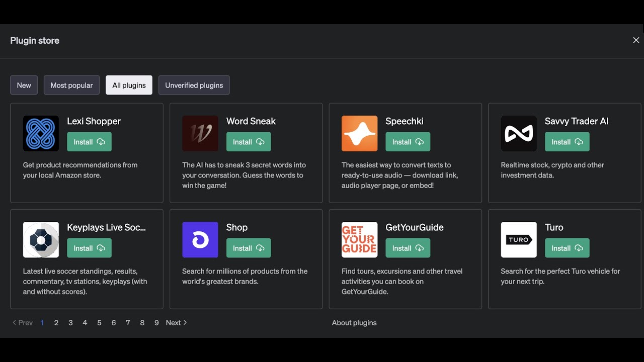Go to the Next page of plugins
The height and width of the screenshot is (362, 644).
176,323
